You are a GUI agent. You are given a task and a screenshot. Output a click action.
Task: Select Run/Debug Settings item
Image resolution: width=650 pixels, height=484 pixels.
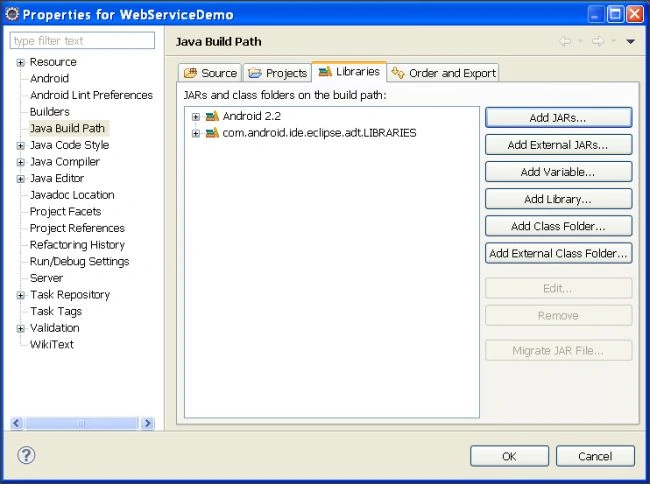point(79,261)
